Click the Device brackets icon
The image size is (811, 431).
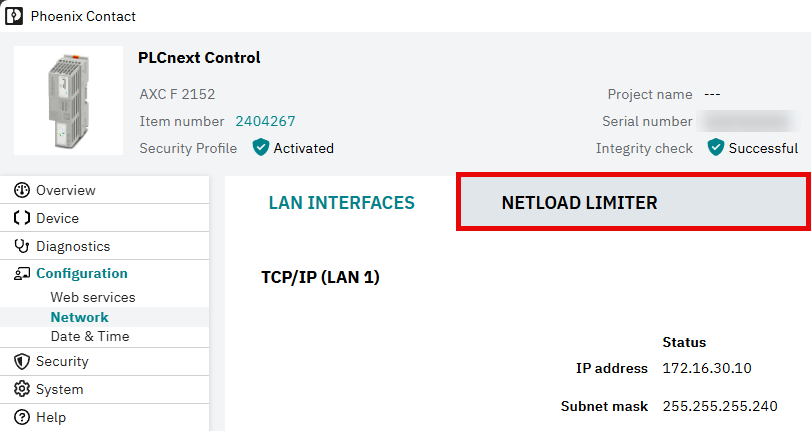[x=22, y=218]
